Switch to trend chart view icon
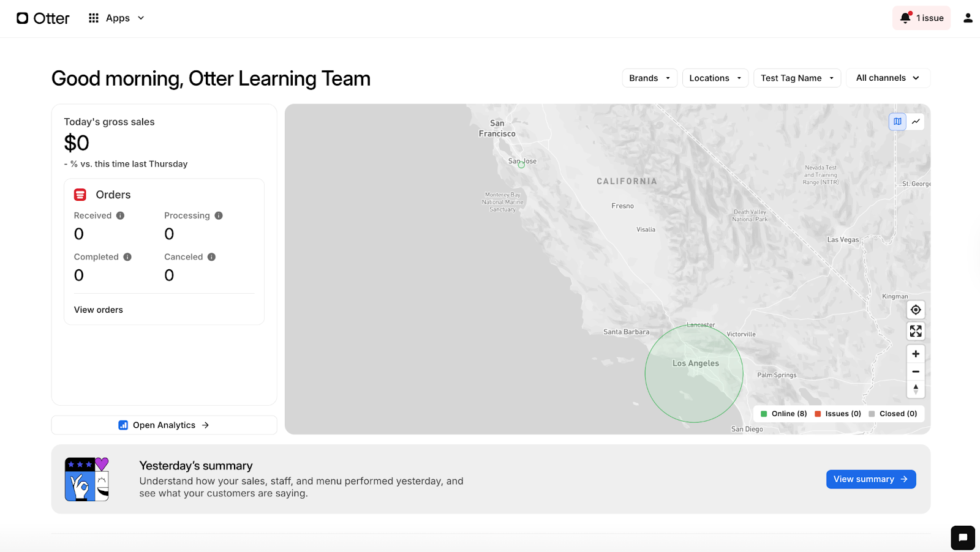The image size is (980, 552). pos(916,121)
